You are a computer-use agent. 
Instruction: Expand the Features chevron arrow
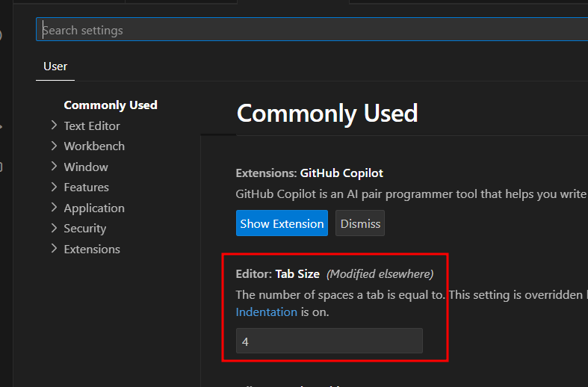tap(54, 187)
